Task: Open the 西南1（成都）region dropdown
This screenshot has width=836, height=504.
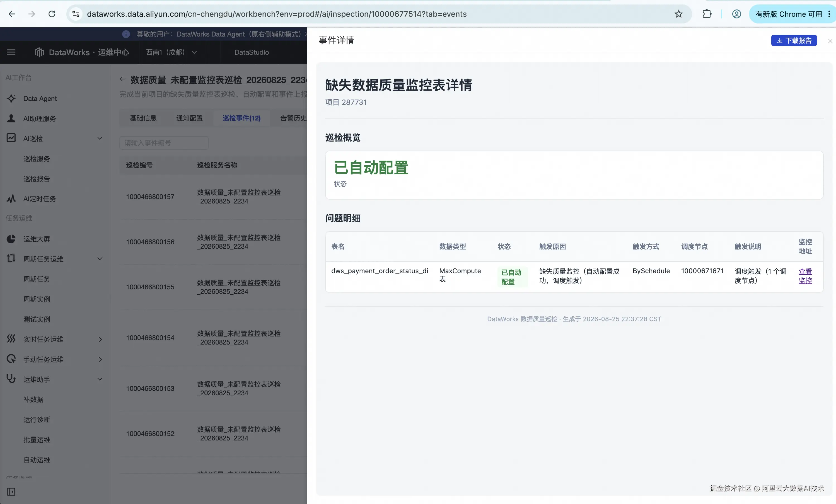Action: [x=171, y=52]
